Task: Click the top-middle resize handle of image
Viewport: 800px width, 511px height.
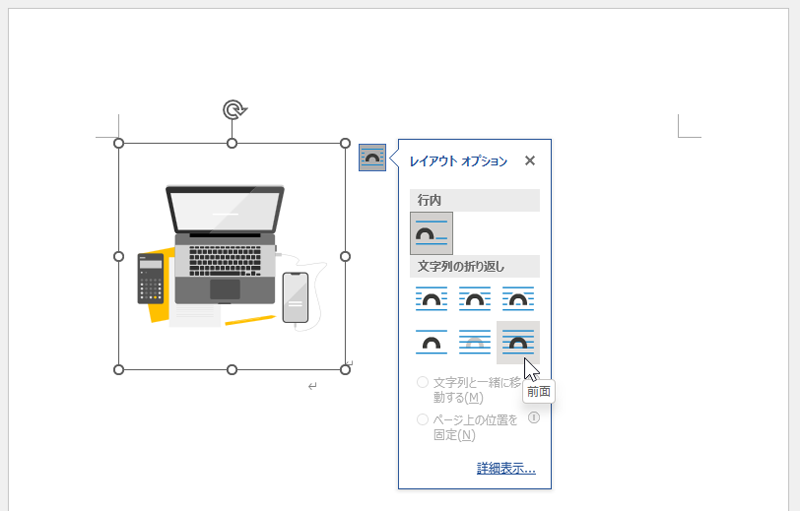Action: click(x=232, y=143)
